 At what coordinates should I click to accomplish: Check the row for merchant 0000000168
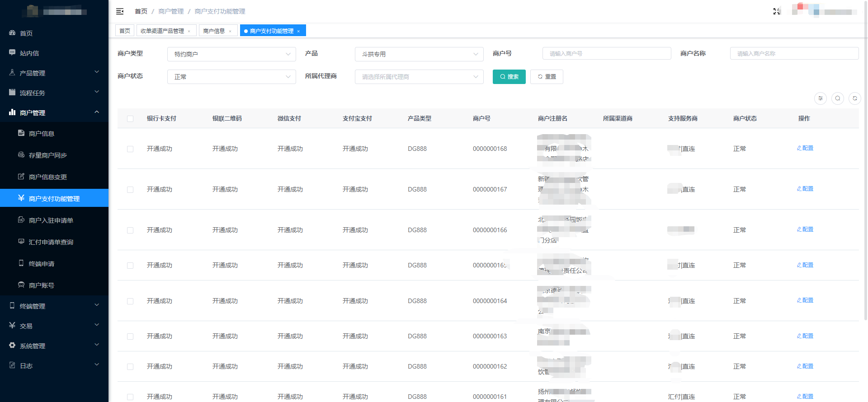click(130, 149)
